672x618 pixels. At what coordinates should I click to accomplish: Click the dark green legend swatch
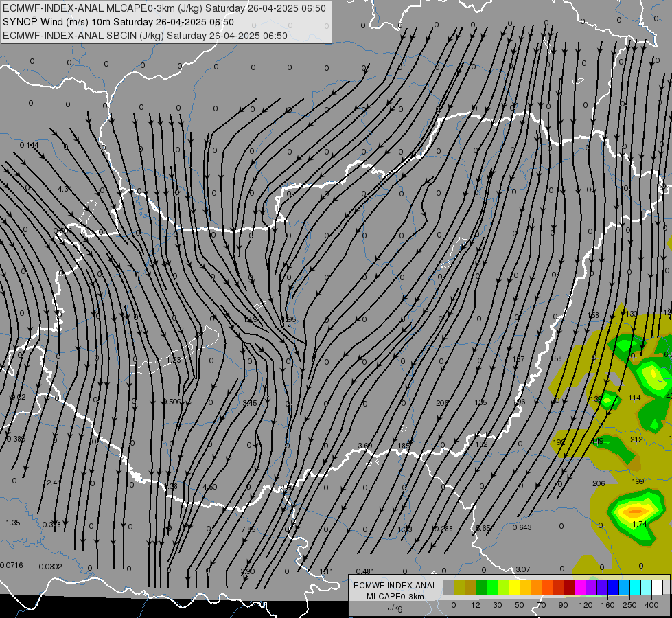point(481,588)
